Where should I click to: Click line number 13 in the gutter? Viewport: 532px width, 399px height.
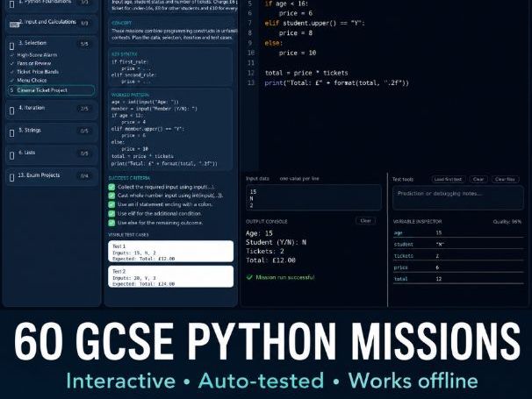251,82
